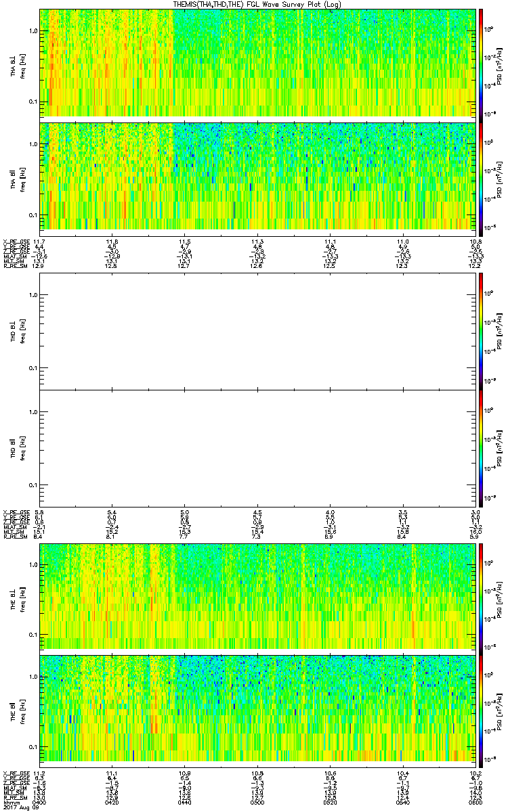The width and height of the screenshot is (508, 812).
Task: Click the 'THD B∥ freq [Hz]' y-axis label
Action: point(17,448)
